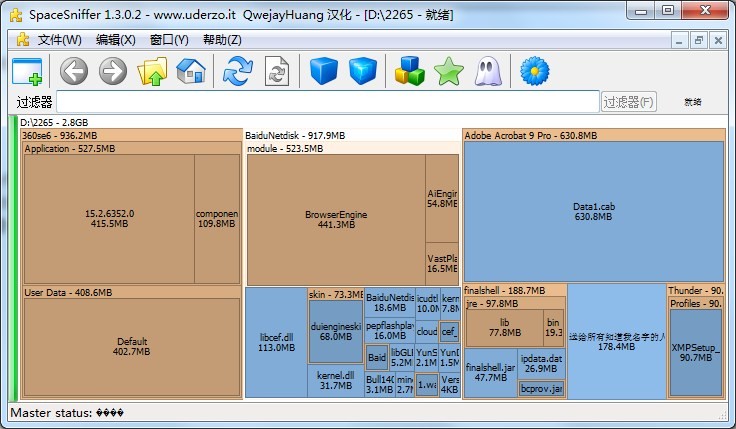Select the cloud block
Screen dimensions: 736x429
[427, 331]
